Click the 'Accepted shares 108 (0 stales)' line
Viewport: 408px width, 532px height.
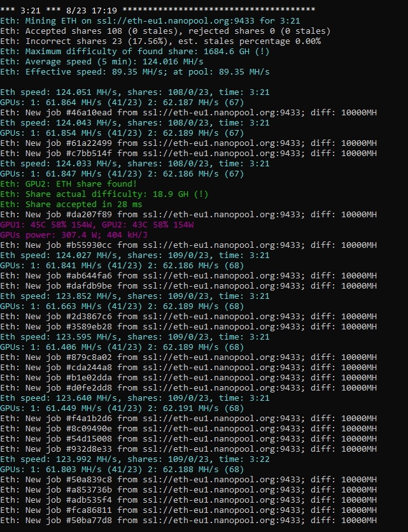click(x=165, y=31)
